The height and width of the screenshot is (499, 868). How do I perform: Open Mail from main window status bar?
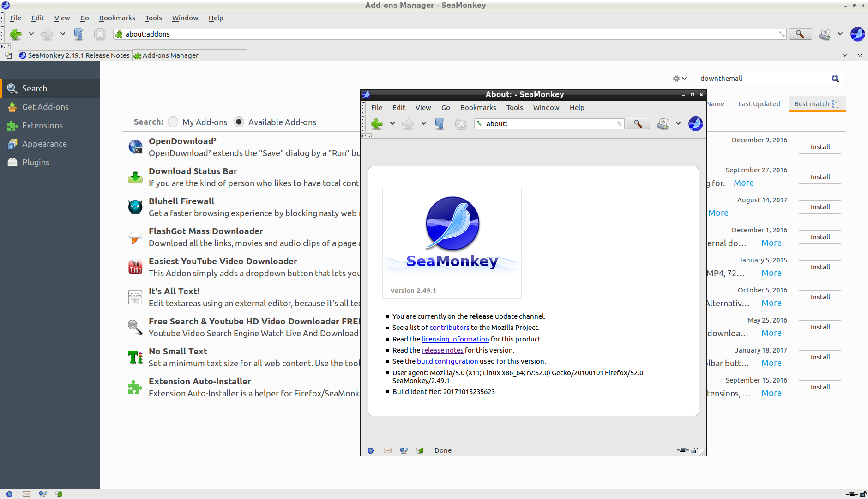[26, 494]
